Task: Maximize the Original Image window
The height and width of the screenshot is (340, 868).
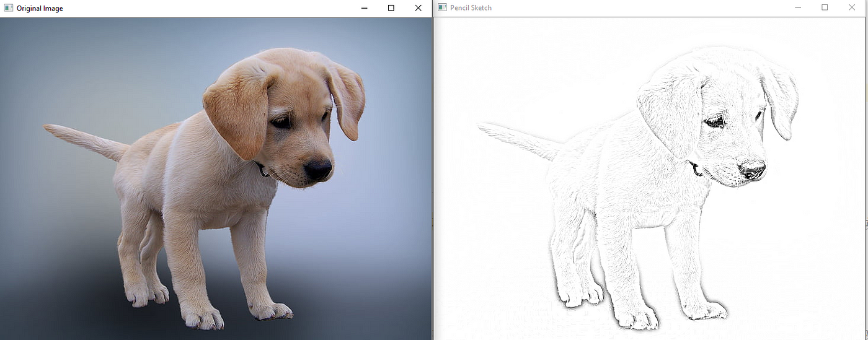Action: point(391,8)
